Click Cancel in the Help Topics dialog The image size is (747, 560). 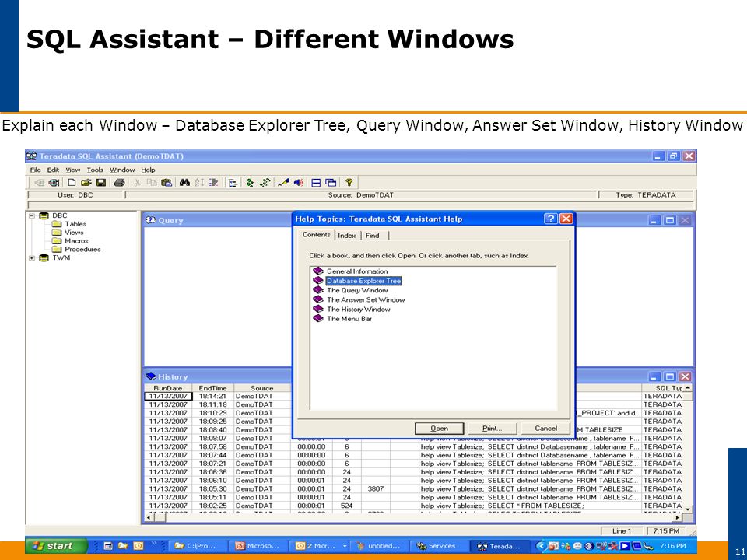click(545, 429)
